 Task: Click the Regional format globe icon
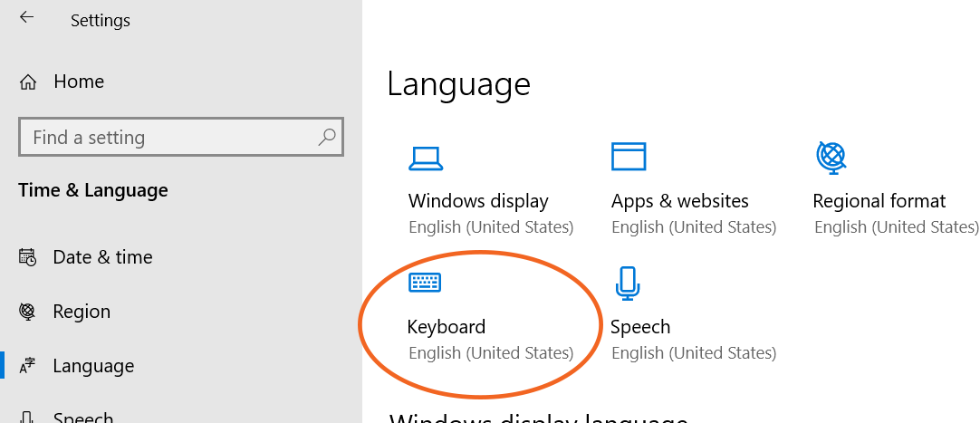pos(831,158)
